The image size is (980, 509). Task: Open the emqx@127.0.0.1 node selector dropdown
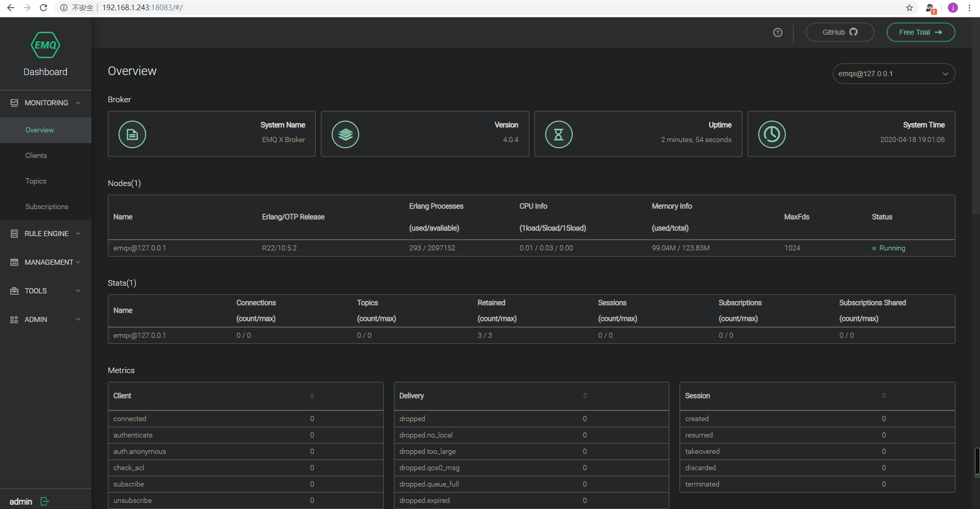894,74
